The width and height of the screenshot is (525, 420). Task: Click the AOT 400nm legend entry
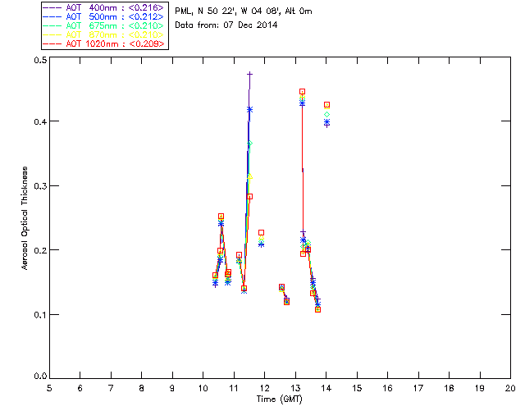pos(104,7)
